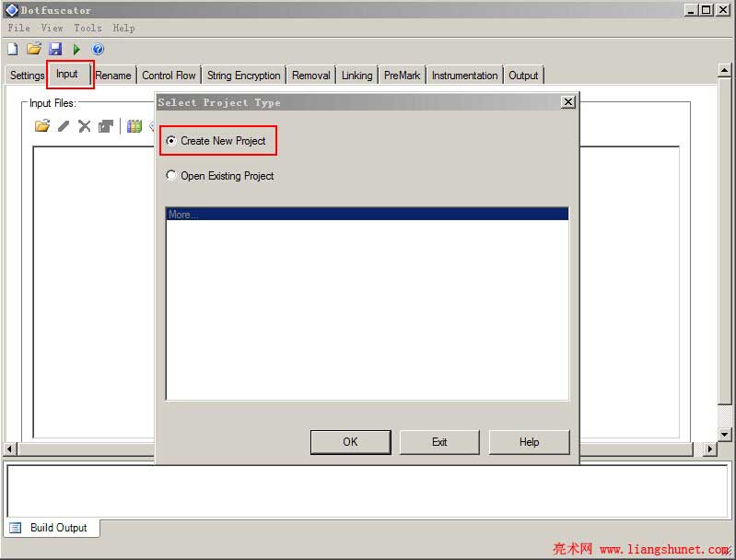Click horizontal scrollbar left arrow
This screenshot has height=560, width=736.
click(x=10, y=449)
